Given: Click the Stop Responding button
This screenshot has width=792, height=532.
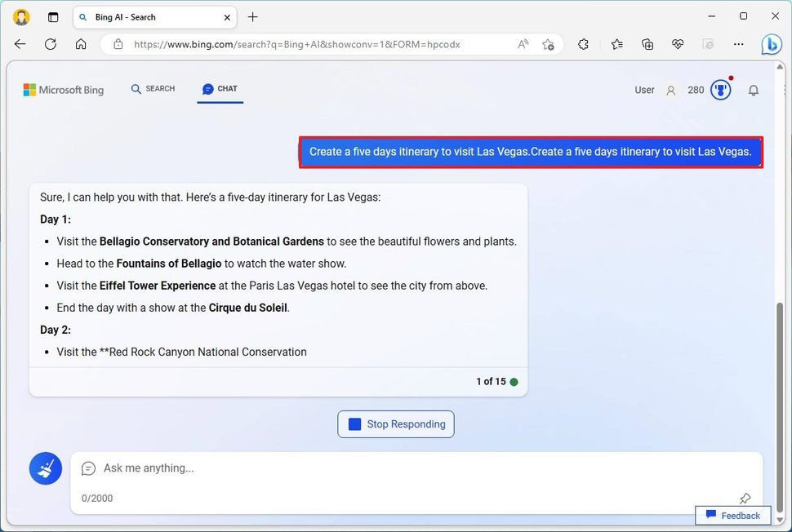Looking at the screenshot, I should click(x=396, y=423).
